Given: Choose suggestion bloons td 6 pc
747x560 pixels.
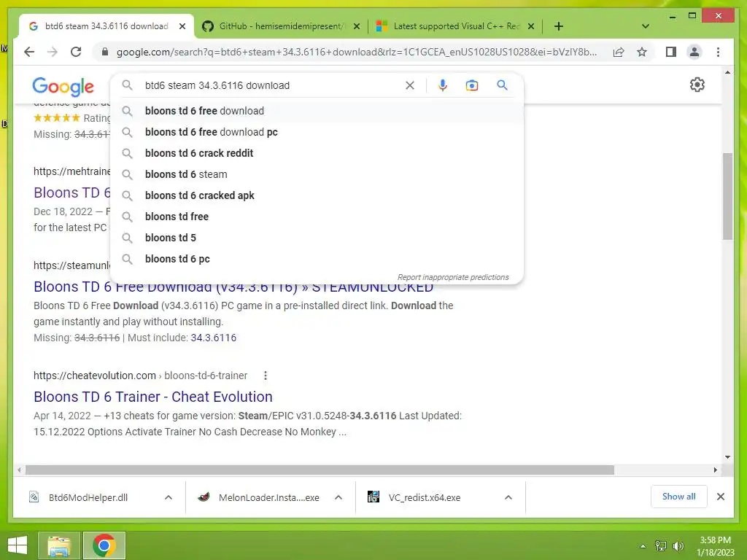Looking at the screenshot, I should click(317, 259).
